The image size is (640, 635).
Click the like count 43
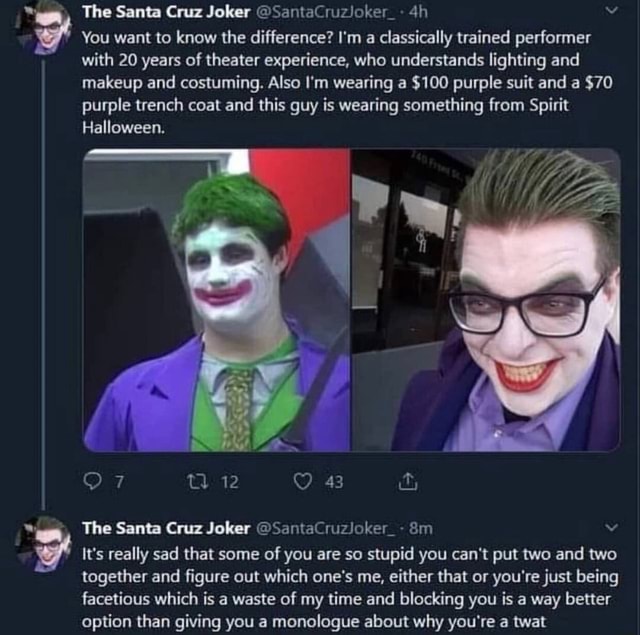(334, 483)
